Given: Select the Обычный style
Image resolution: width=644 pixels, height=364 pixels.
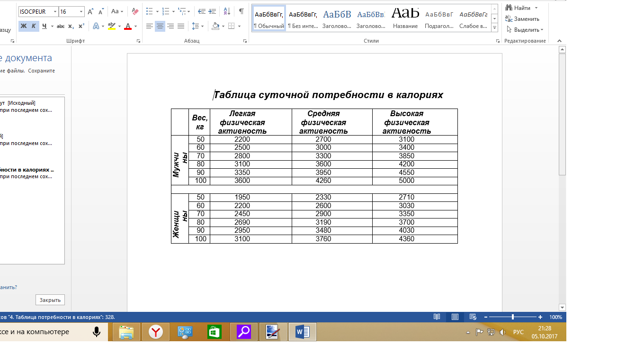Looking at the screenshot, I should pyautogui.click(x=269, y=18).
